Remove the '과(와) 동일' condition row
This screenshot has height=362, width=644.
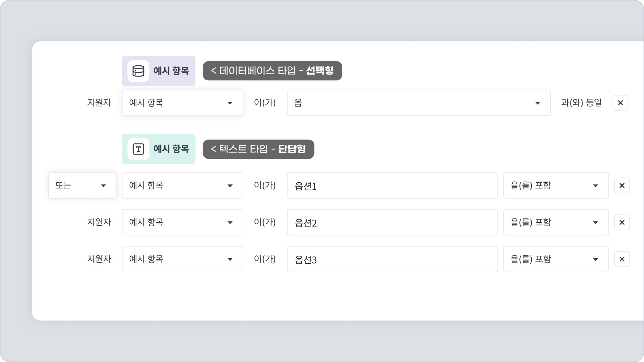click(620, 103)
